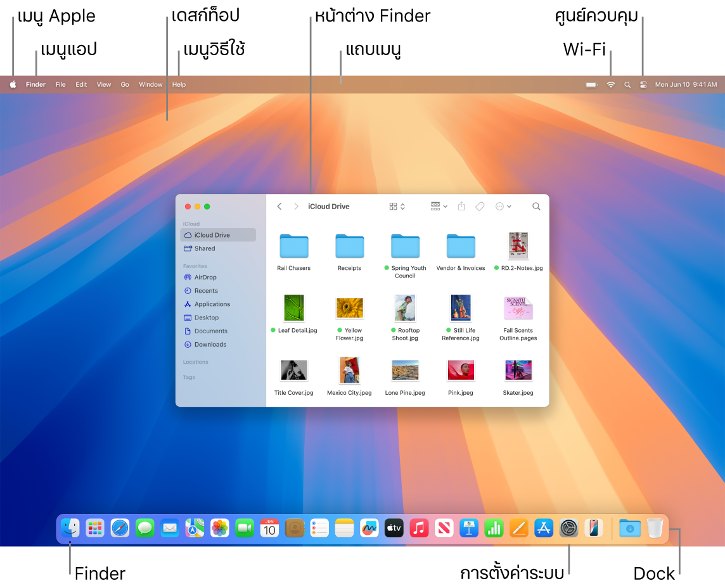Screen dimensions: 725x588
Task: Open Finder from the Dock
Action: [x=70, y=528]
